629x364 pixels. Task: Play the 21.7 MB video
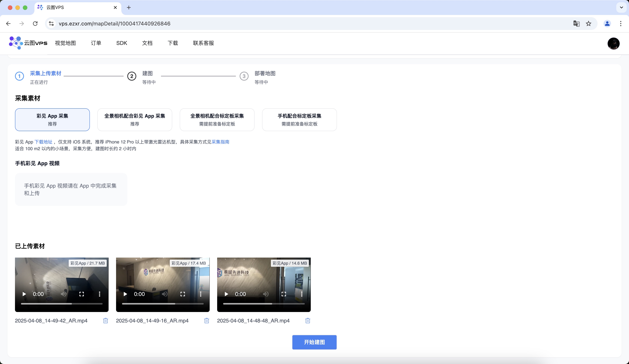point(24,294)
